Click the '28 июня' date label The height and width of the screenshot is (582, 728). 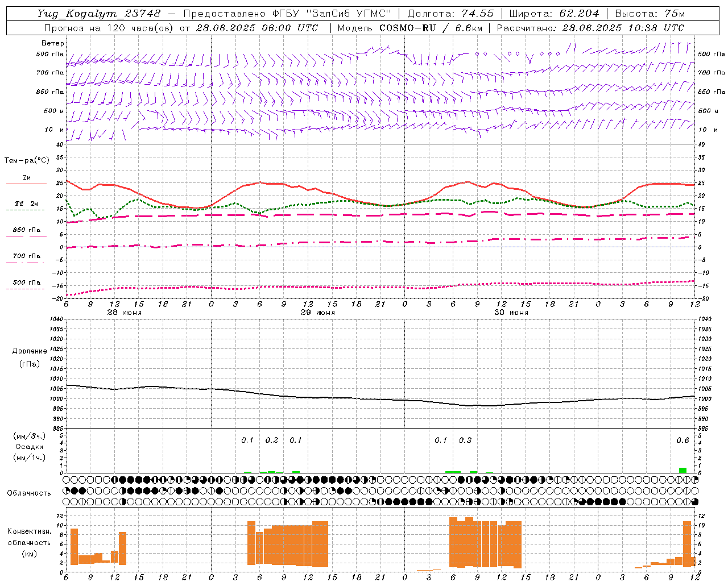(x=125, y=313)
